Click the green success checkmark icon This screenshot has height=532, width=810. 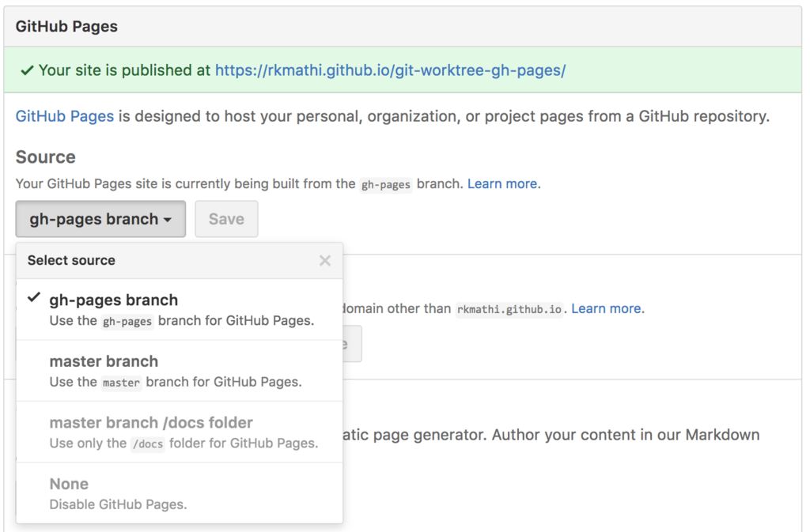pos(27,70)
